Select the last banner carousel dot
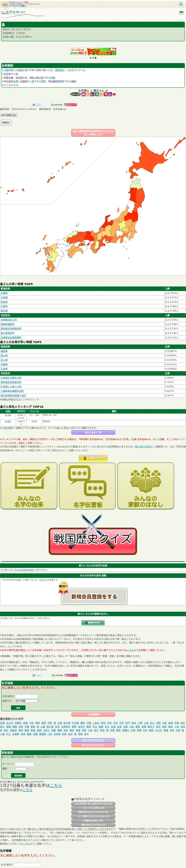This screenshot has height=868, width=186. tap(95, 58)
